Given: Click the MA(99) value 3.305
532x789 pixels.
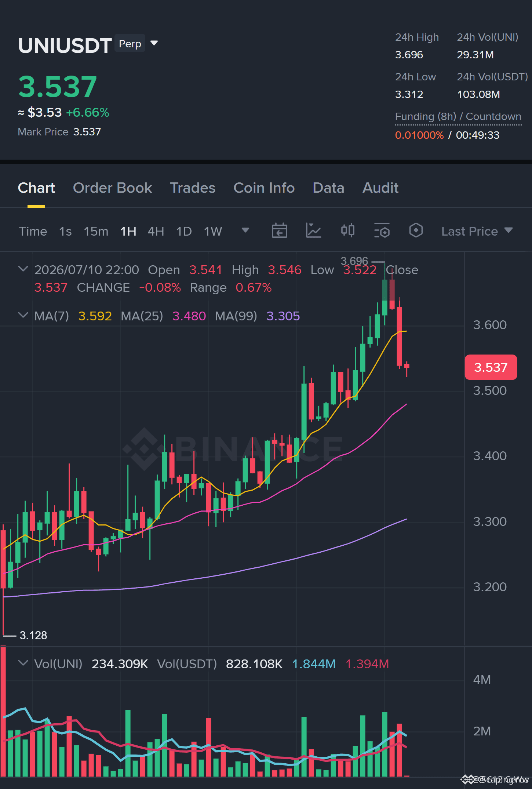Looking at the screenshot, I should pos(283,316).
